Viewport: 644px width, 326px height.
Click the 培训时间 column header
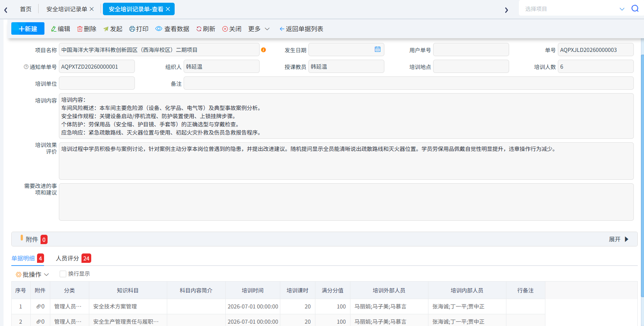[253, 290]
